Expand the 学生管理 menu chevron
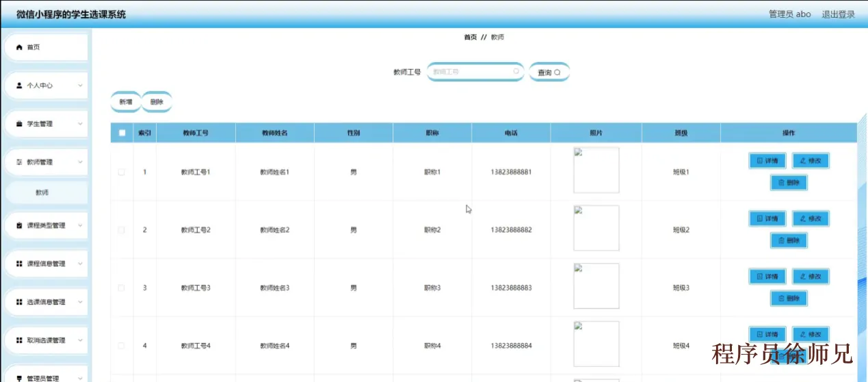Screen dimensions: 868x382 click(x=80, y=124)
